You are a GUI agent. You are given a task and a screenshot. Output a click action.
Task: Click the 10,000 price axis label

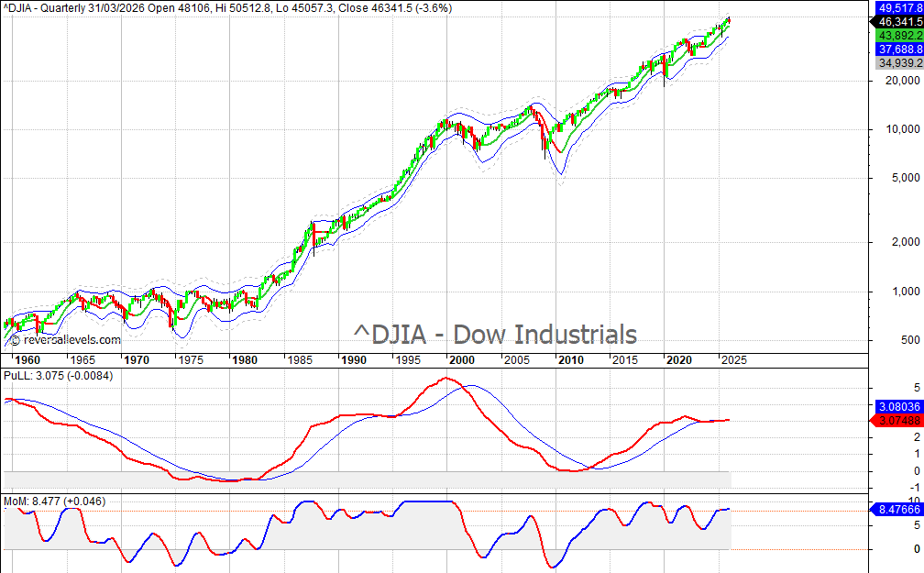pyautogui.click(x=894, y=129)
